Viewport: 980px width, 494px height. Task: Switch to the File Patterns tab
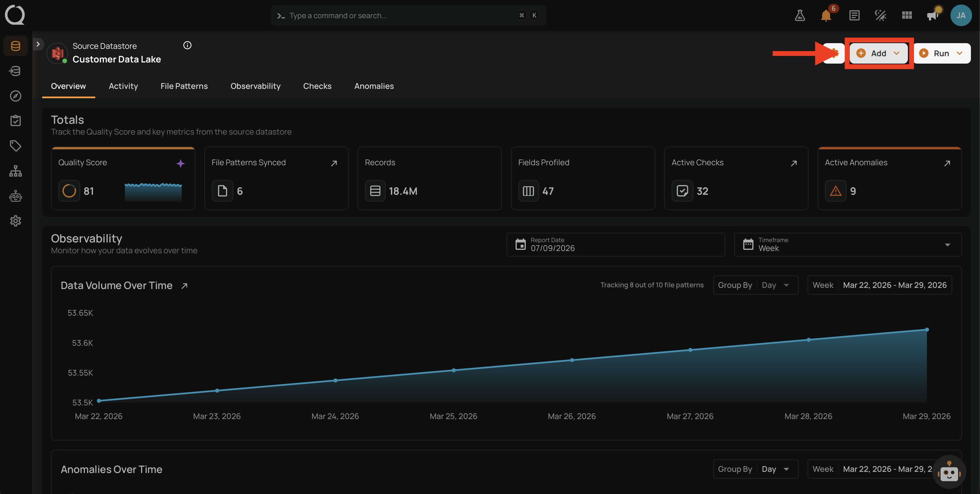184,86
